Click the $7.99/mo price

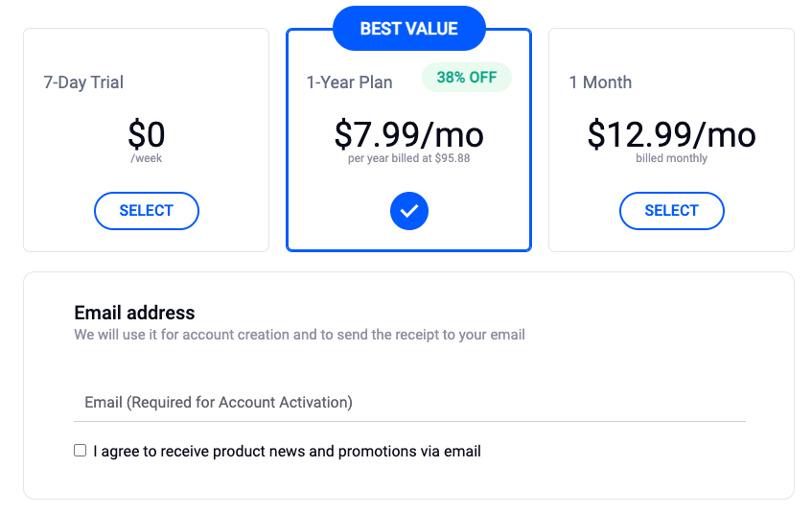click(408, 134)
